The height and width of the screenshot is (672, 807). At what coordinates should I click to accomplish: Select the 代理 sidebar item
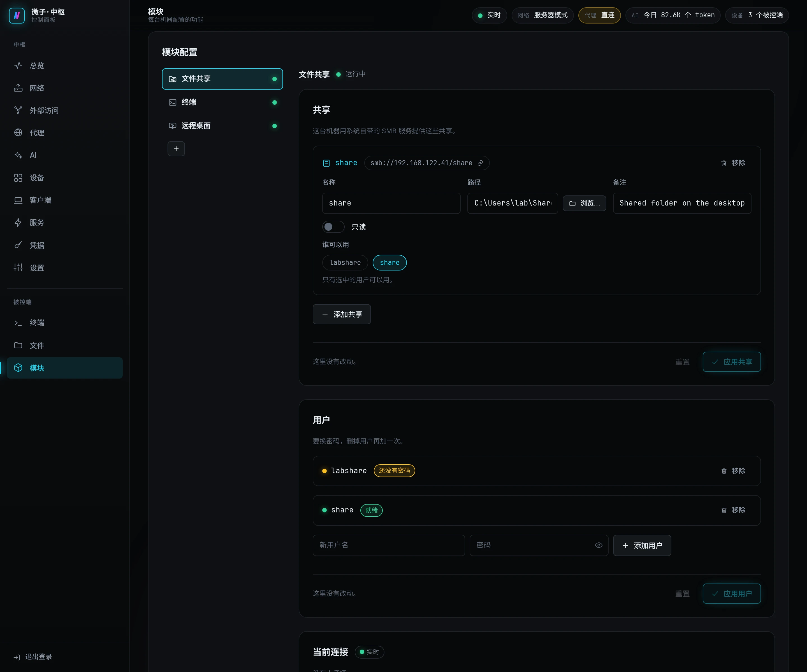pos(64,133)
